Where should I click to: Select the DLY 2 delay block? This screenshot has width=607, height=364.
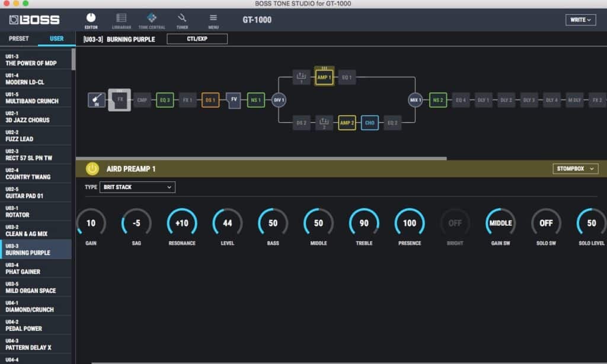tap(506, 100)
